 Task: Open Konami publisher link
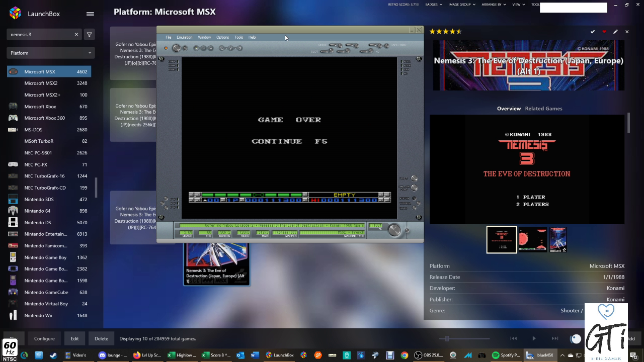[x=615, y=300]
